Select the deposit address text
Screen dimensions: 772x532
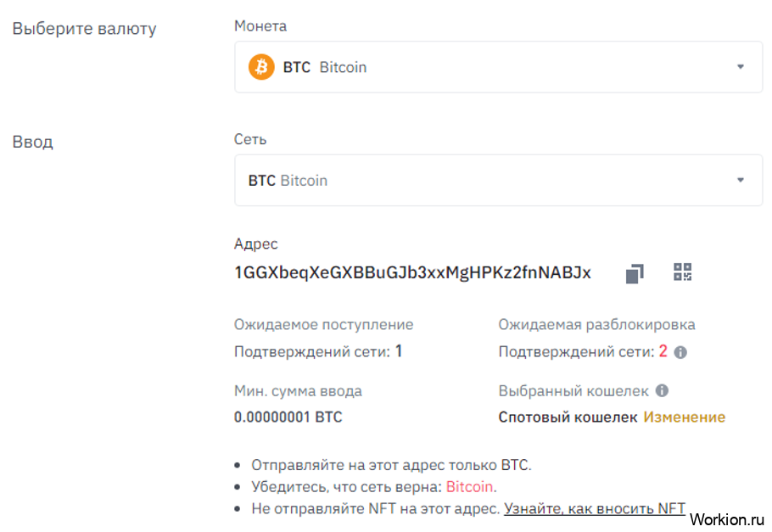click(412, 273)
